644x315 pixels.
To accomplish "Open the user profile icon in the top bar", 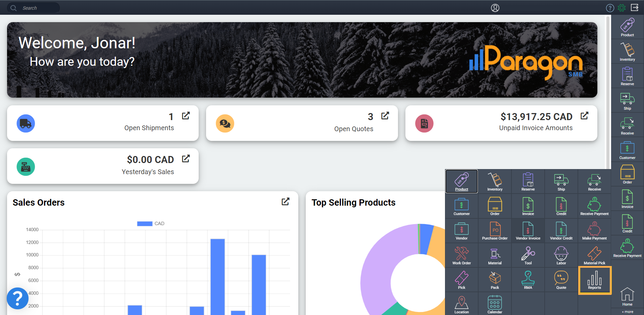I will (495, 8).
